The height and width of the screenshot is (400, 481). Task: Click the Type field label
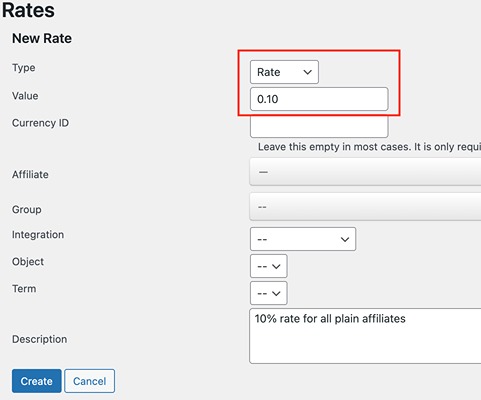click(24, 68)
